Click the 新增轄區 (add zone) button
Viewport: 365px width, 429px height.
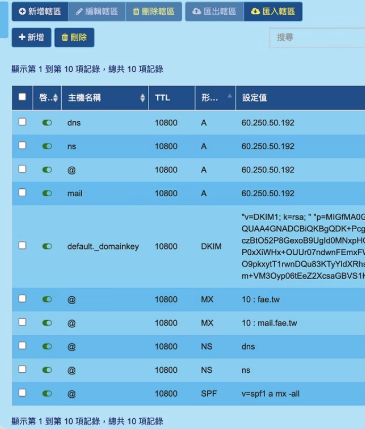pyautogui.click(x=40, y=11)
